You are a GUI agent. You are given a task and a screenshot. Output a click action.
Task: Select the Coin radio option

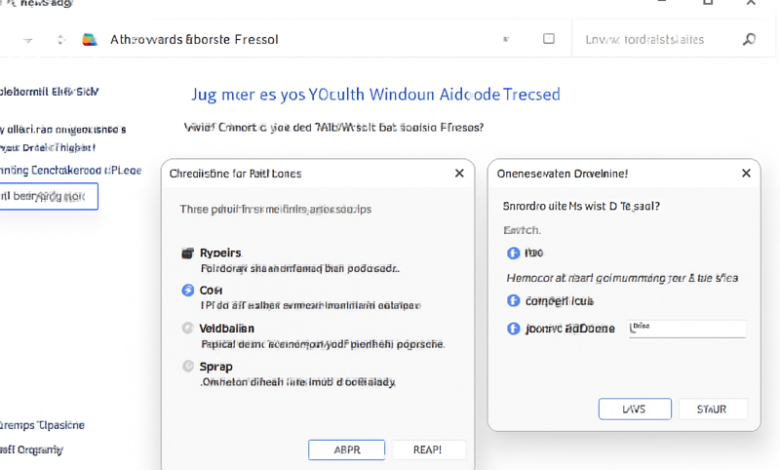(x=188, y=290)
